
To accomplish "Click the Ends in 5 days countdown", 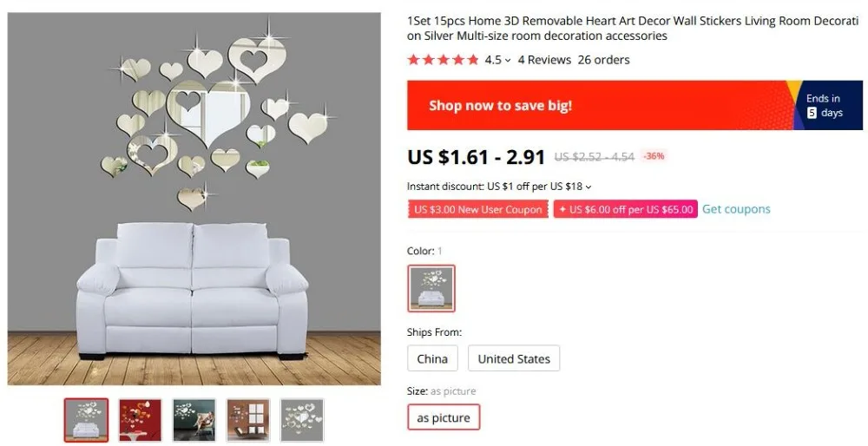I will point(824,105).
